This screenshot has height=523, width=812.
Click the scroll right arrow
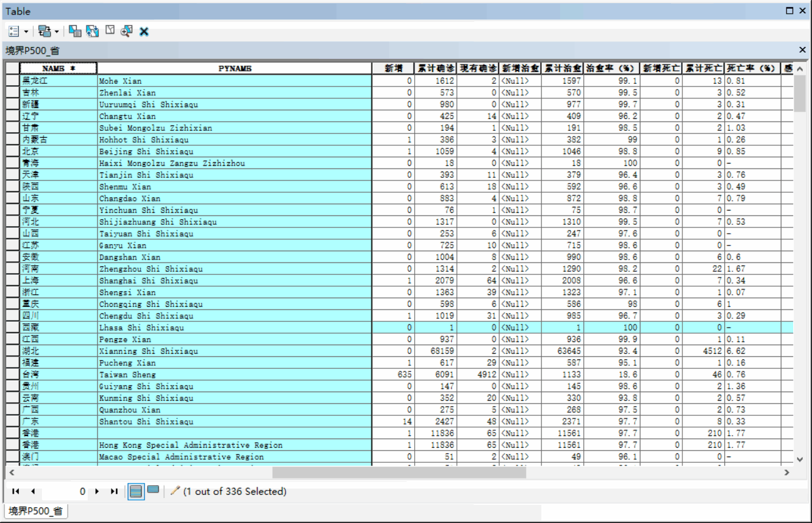(x=787, y=472)
